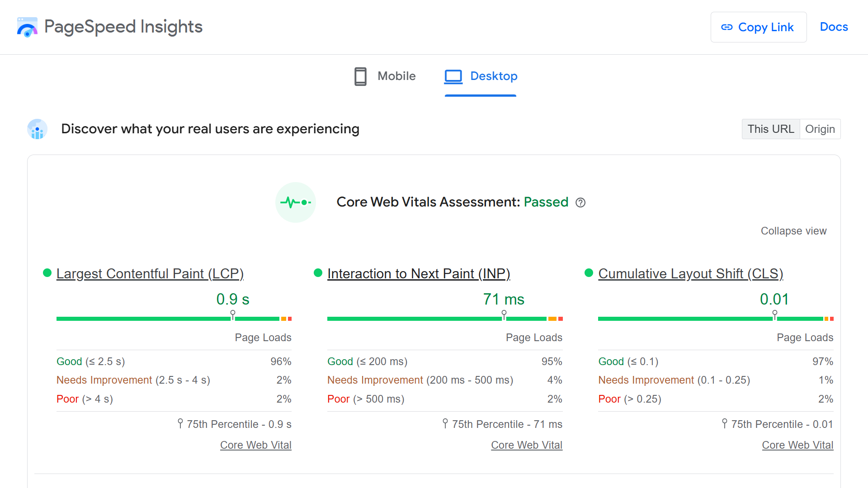Click the Mobile phone icon
Screen dimensions: 868x488
click(360, 76)
